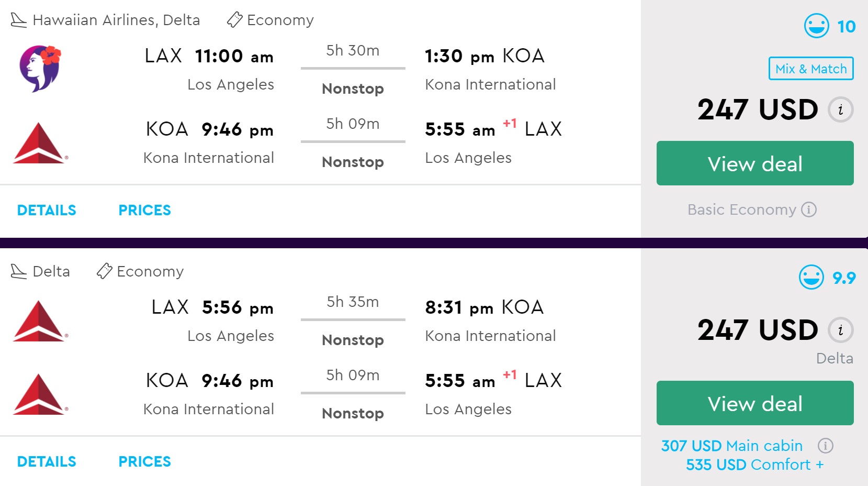Screen dimensions: 868x486
Task: Click price info icon on Delta deal
Action: tap(840, 330)
